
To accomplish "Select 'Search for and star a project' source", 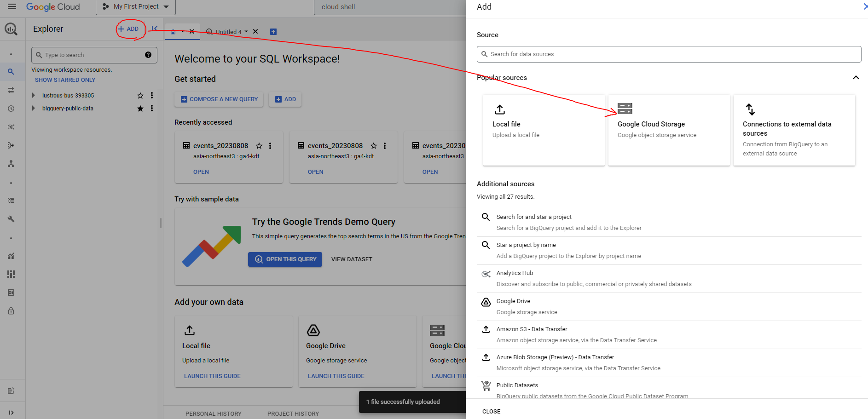I will click(x=669, y=223).
